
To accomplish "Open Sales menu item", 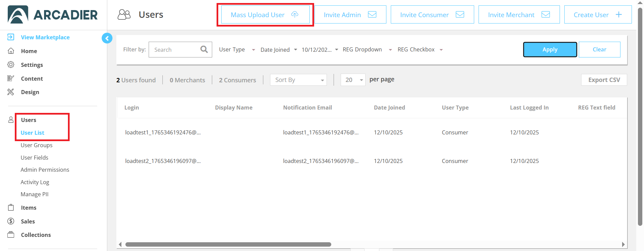I will click(28, 221).
